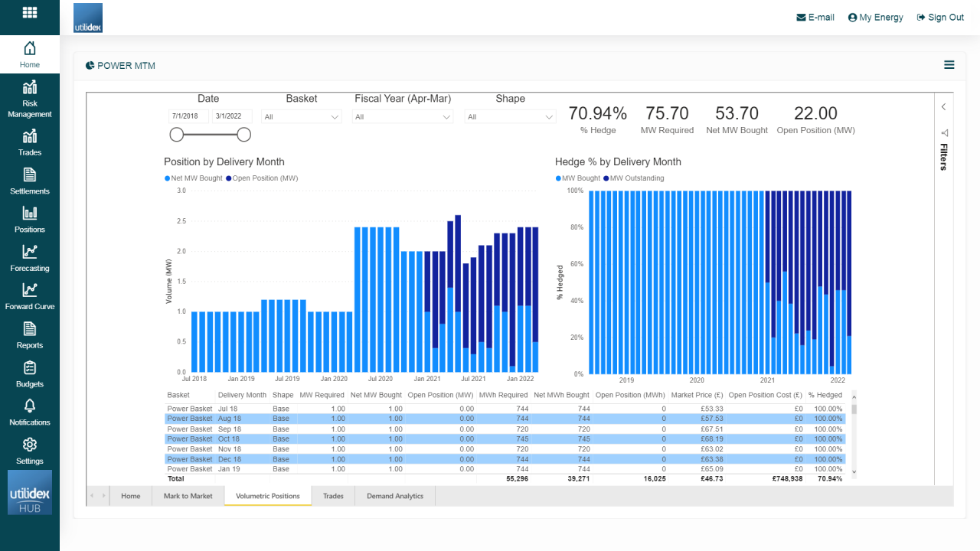Open the Shape filter dropdown
This screenshot has height=551, width=980.
coord(510,116)
